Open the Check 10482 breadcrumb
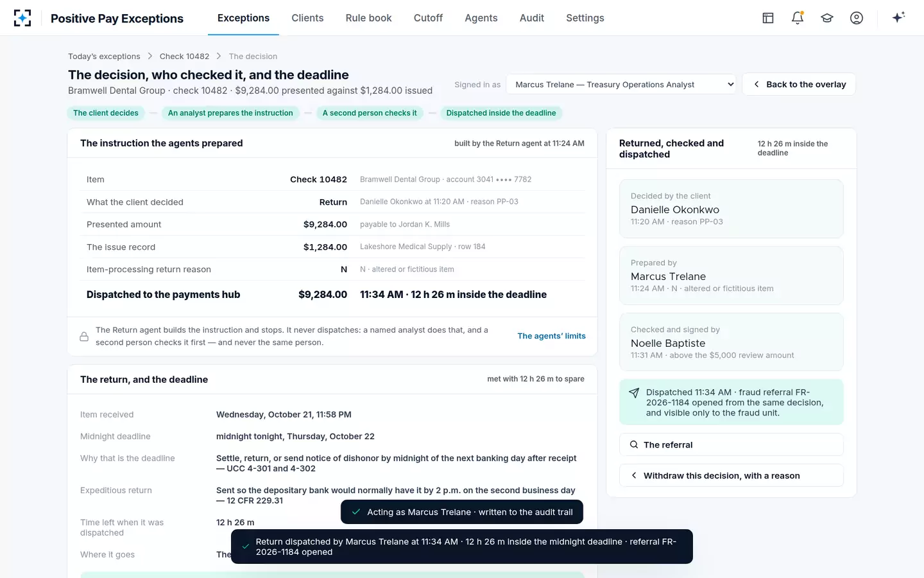 click(x=185, y=57)
